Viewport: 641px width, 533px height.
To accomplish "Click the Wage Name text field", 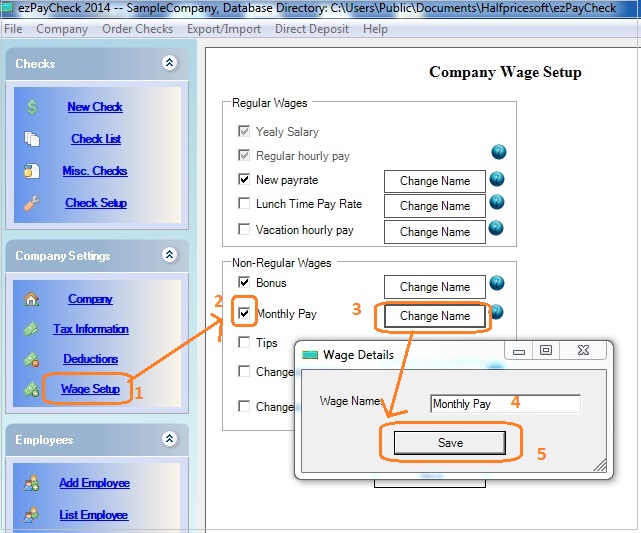I will [x=505, y=404].
